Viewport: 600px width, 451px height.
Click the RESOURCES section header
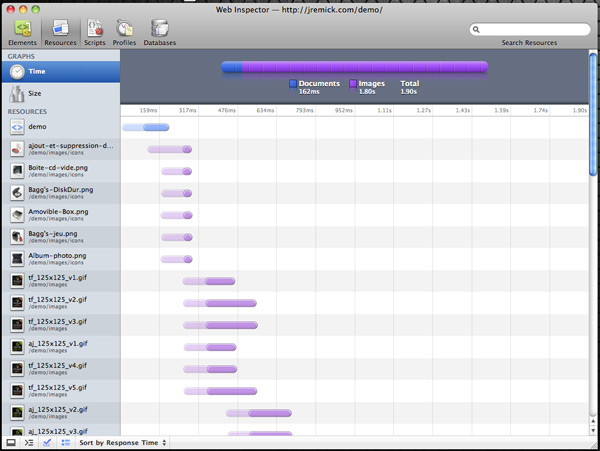(27, 111)
